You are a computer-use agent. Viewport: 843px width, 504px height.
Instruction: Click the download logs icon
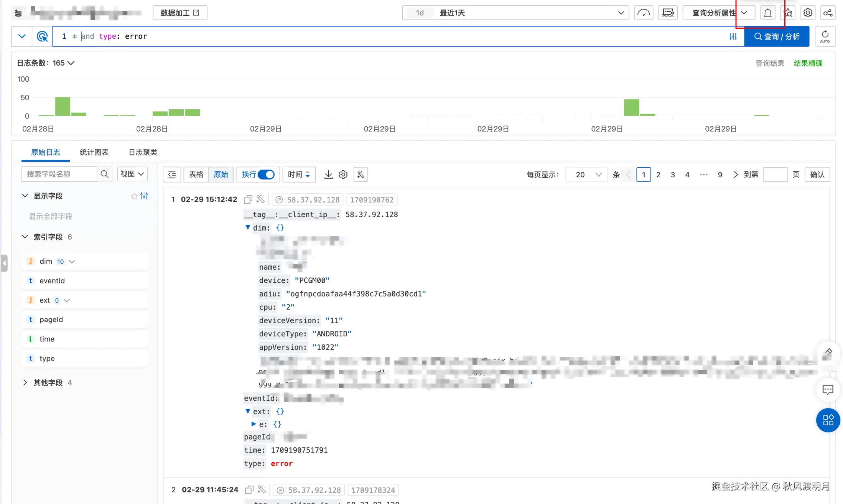tap(328, 175)
